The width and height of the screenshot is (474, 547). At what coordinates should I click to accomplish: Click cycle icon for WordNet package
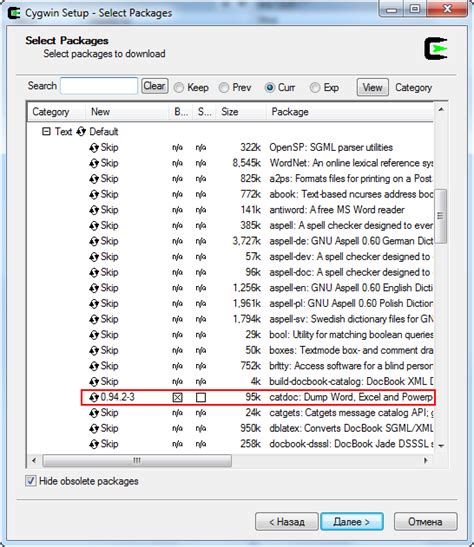point(94,163)
